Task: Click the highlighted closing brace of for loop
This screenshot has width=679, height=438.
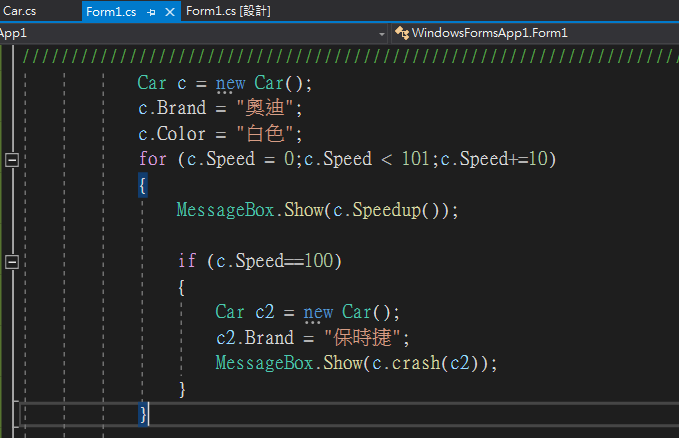Action: [x=143, y=414]
